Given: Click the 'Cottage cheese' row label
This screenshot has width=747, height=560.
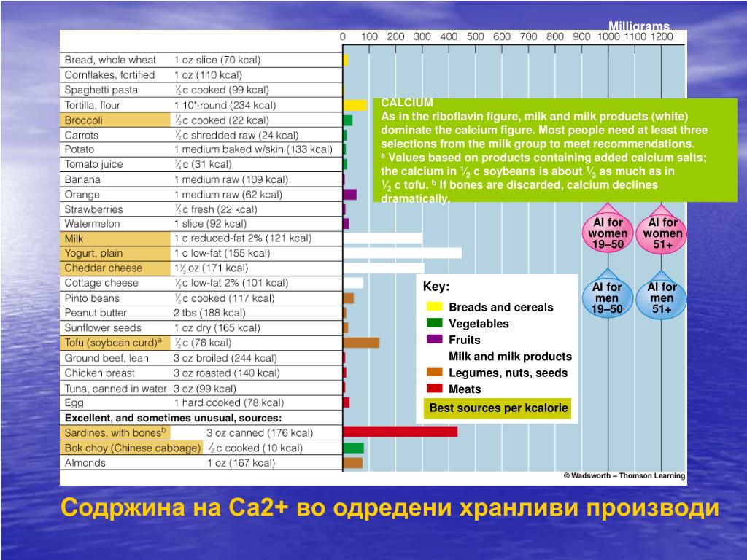Looking at the screenshot, I should pyautogui.click(x=101, y=283).
